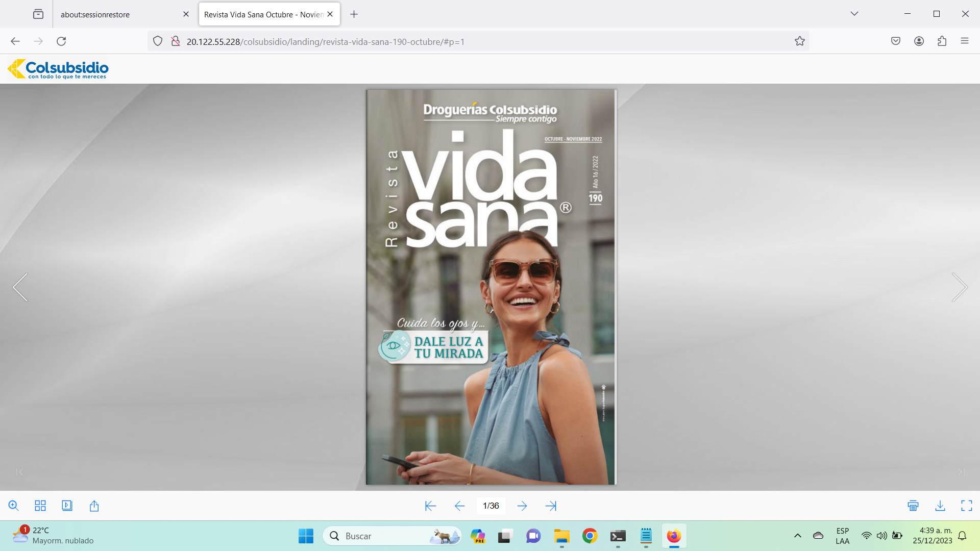Screen dimensions: 980x551
Task: Go to first page button
Action: click(430, 506)
